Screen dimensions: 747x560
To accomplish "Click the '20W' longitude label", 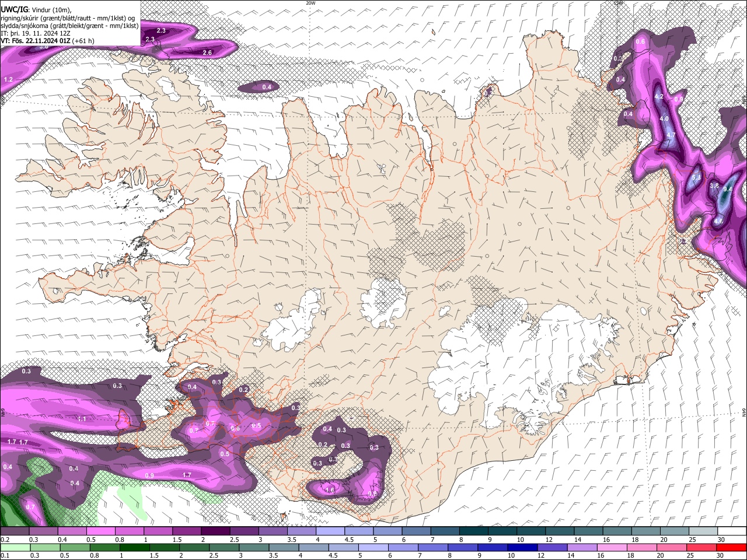I will (310, 3).
